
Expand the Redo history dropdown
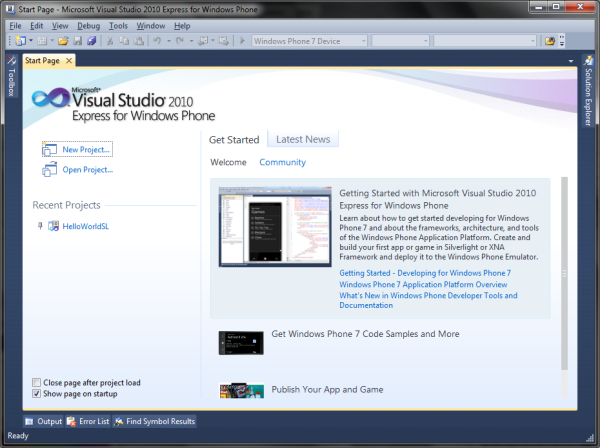(x=191, y=41)
